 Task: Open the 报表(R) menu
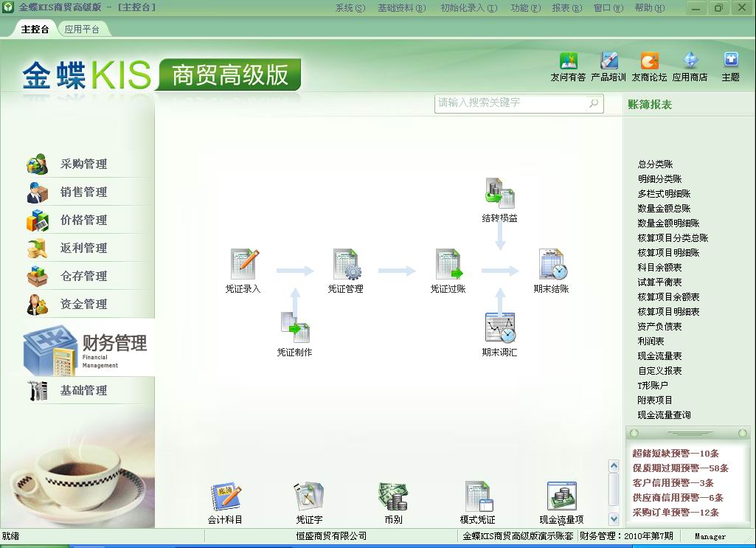pos(567,7)
